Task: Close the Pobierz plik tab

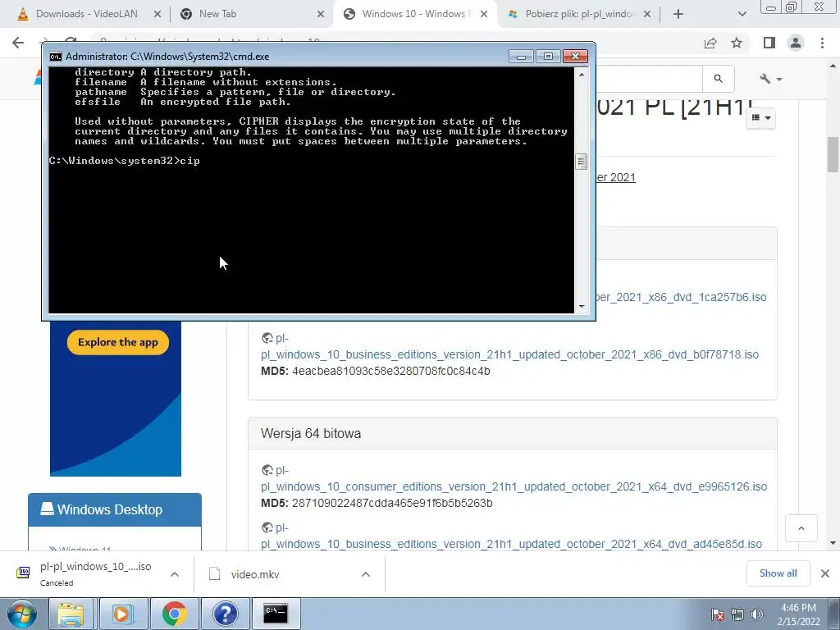Action: [x=647, y=15]
